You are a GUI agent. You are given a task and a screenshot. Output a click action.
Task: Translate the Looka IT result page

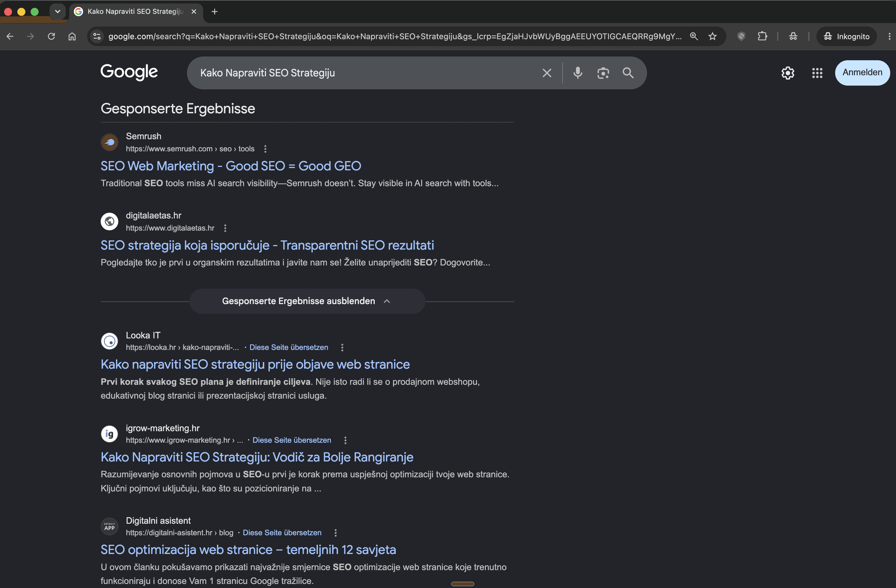[289, 348]
